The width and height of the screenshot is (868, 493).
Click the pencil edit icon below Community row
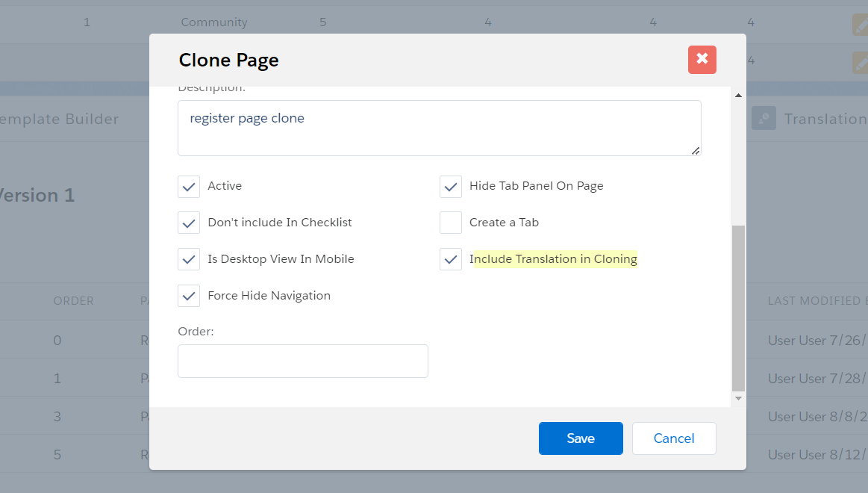coord(861,63)
